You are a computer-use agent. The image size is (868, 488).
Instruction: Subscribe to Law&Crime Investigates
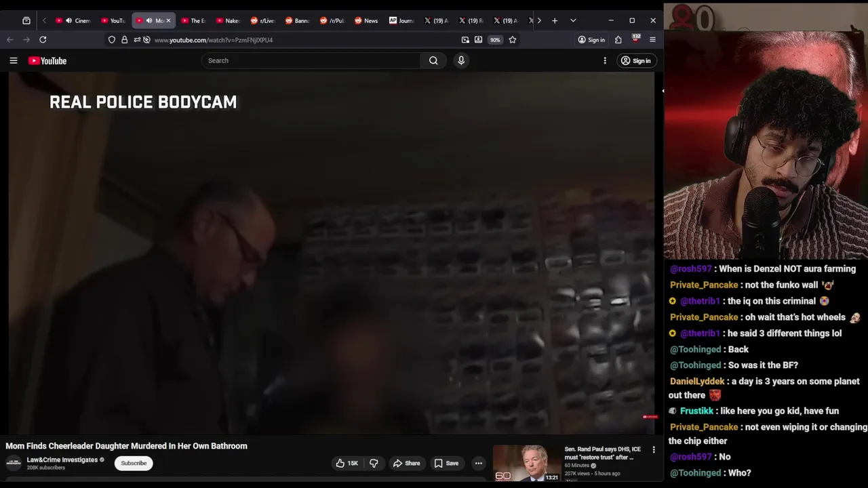click(134, 463)
